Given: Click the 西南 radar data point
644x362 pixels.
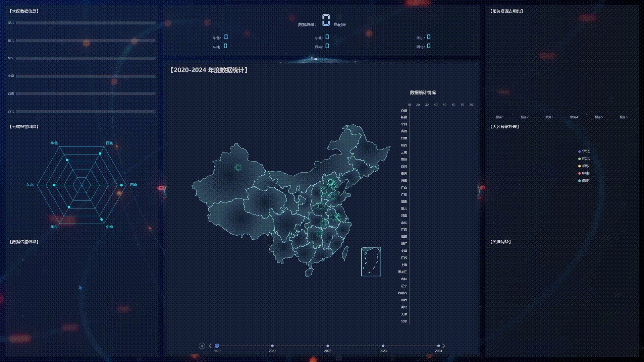Looking at the screenshot, I should coord(121,185).
